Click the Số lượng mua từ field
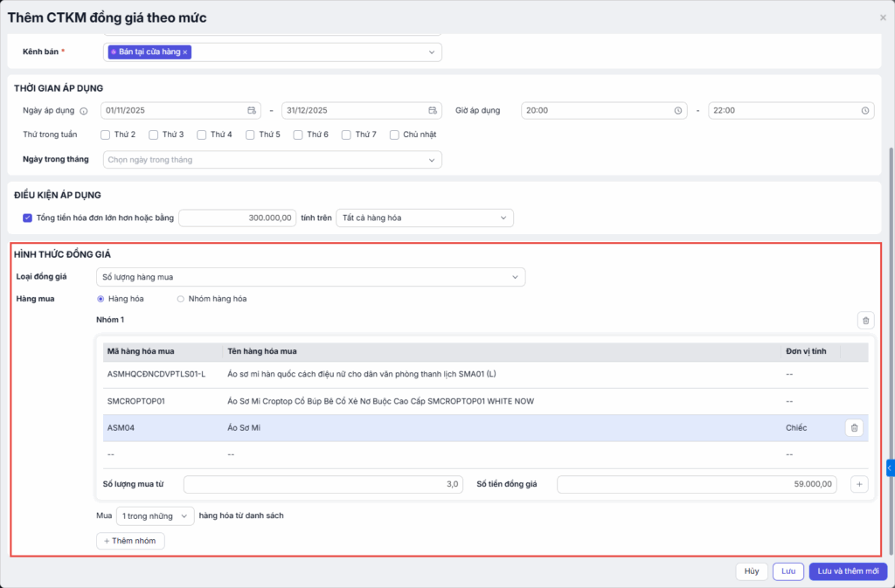Viewport: 895px width, 588px height. [x=323, y=484]
